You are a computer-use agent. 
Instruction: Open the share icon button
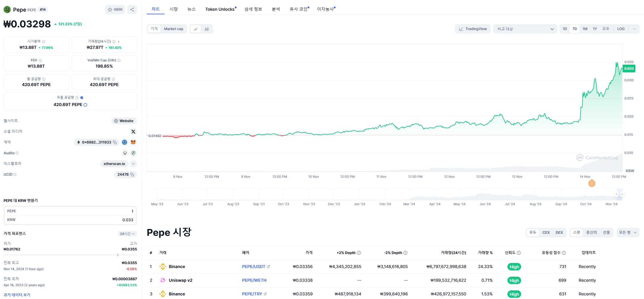tap(132, 10)
